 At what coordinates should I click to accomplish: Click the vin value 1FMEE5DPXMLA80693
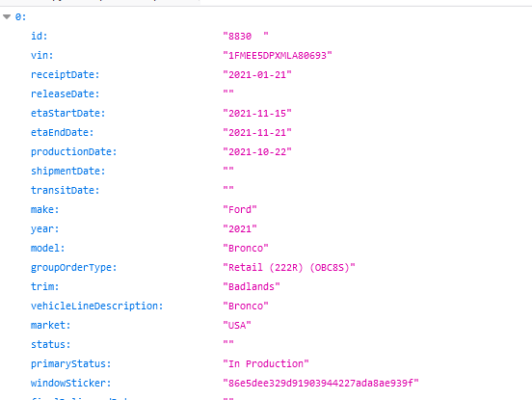coord(278,55)
